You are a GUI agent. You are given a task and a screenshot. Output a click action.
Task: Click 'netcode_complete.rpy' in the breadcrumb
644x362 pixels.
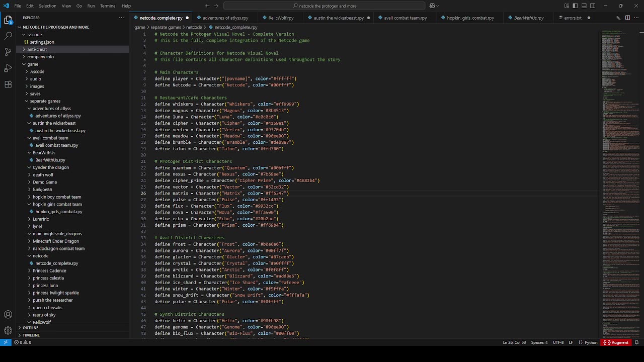[x=235, y=27]
